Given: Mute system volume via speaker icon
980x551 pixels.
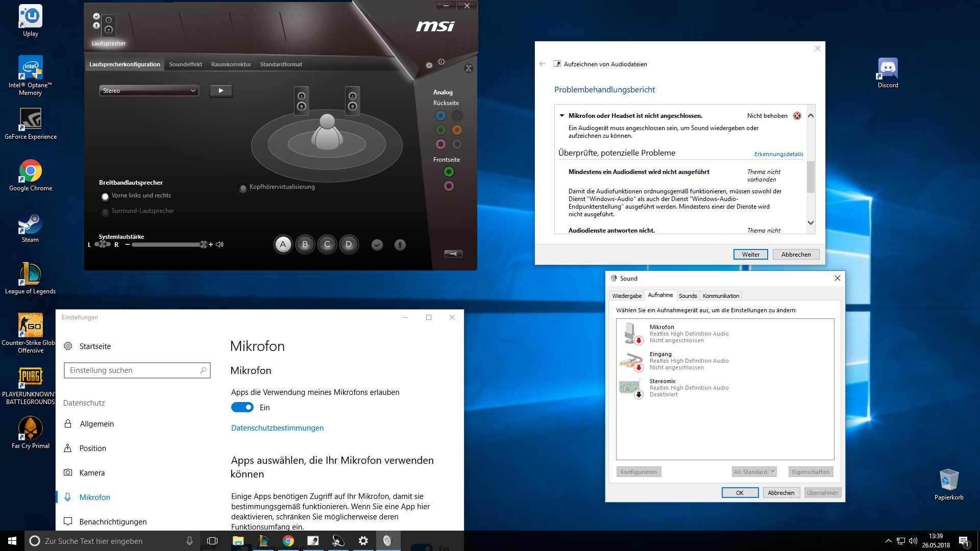Looking at the screenshot, I should pos(220,244).
